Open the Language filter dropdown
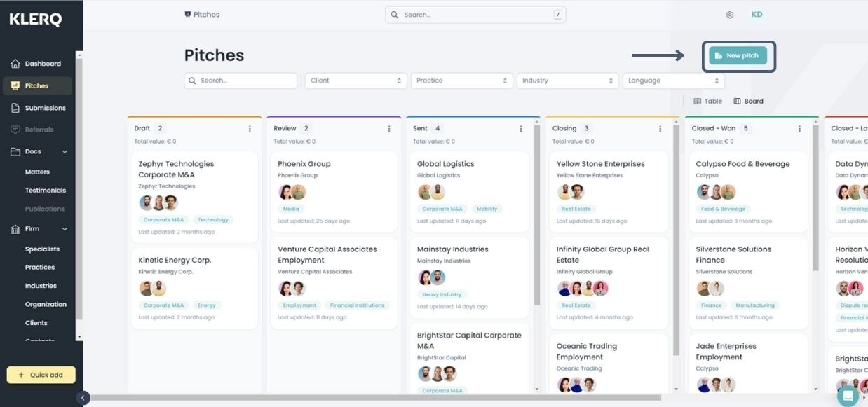The image size is (868, 407). (673, 81)
